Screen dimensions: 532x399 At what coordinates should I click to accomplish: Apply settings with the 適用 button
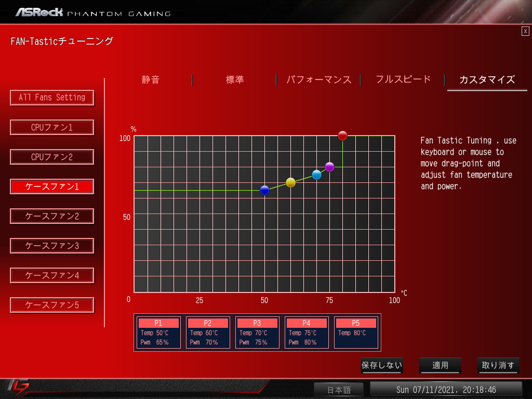pos(440,365)
